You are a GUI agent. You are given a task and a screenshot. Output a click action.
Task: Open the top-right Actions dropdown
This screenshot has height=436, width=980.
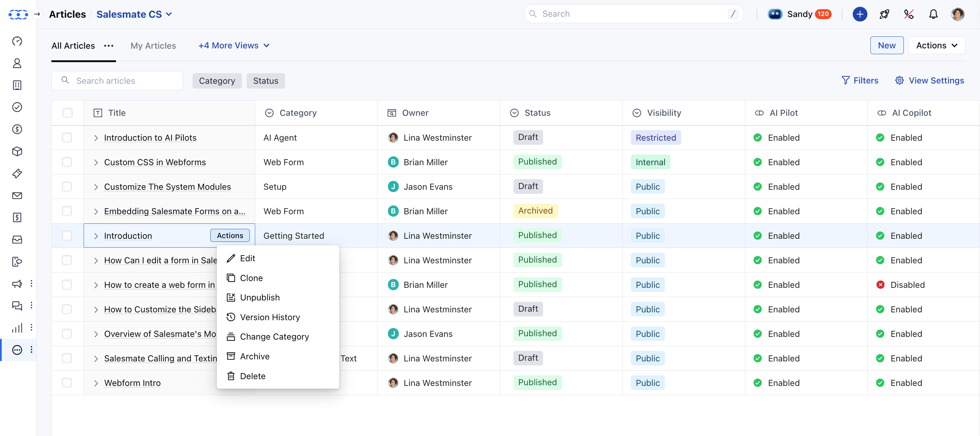[936, 45]
